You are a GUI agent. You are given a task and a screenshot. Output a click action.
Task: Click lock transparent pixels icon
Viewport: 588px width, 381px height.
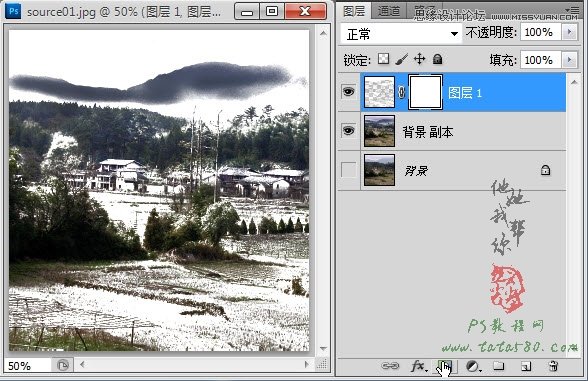tap(383, 59)
